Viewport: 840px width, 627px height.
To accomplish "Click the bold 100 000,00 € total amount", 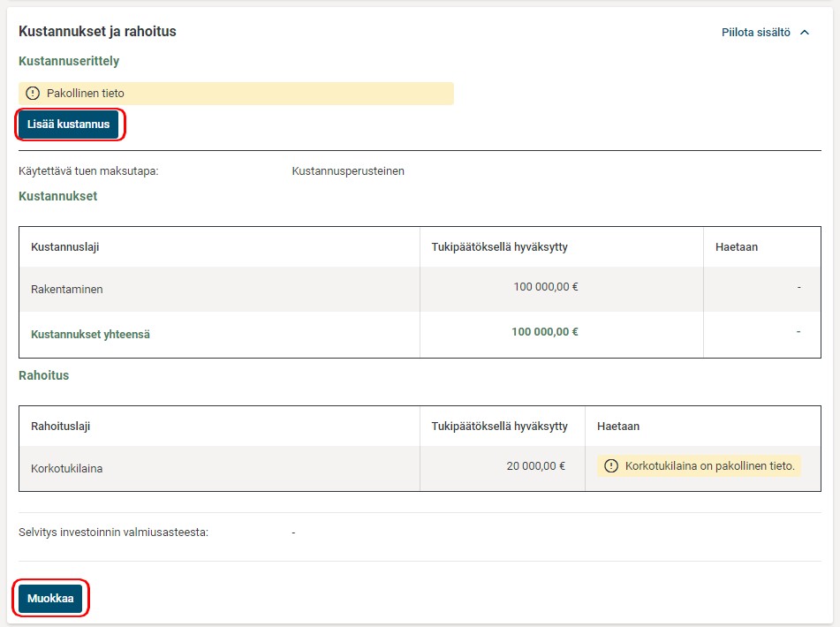I will pos(544,332).
